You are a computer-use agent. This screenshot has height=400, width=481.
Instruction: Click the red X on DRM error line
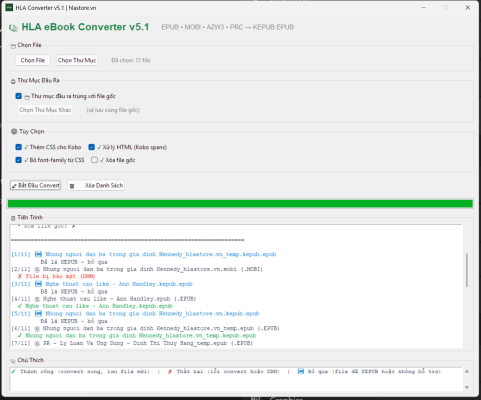(20, 276)
